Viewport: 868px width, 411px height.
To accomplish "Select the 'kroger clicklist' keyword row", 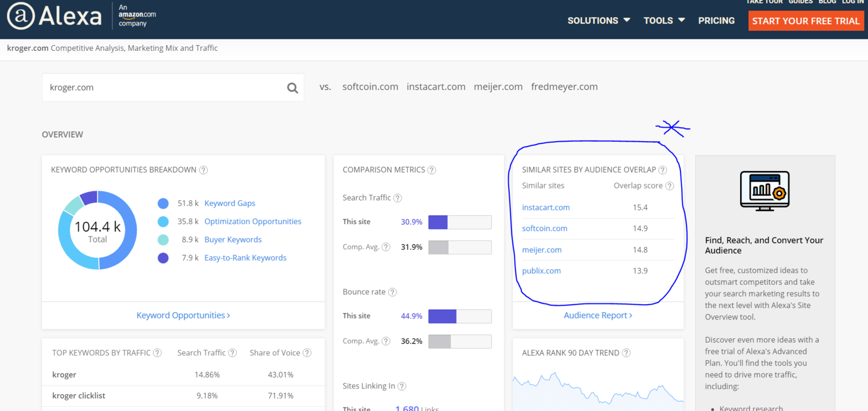I will (x=183, y=396).
